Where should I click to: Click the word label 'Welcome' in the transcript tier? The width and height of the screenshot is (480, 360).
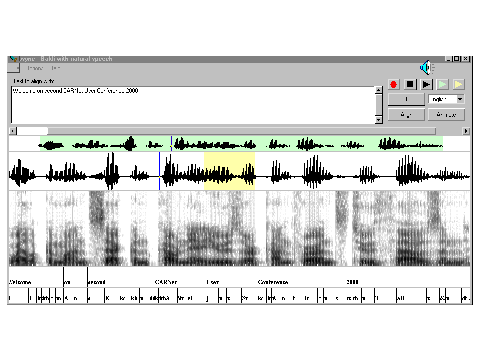pos(20,282)
